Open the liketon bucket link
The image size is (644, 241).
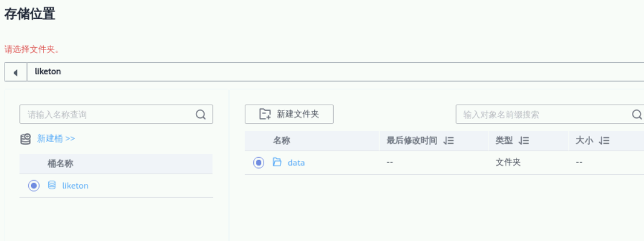(75, 185)
